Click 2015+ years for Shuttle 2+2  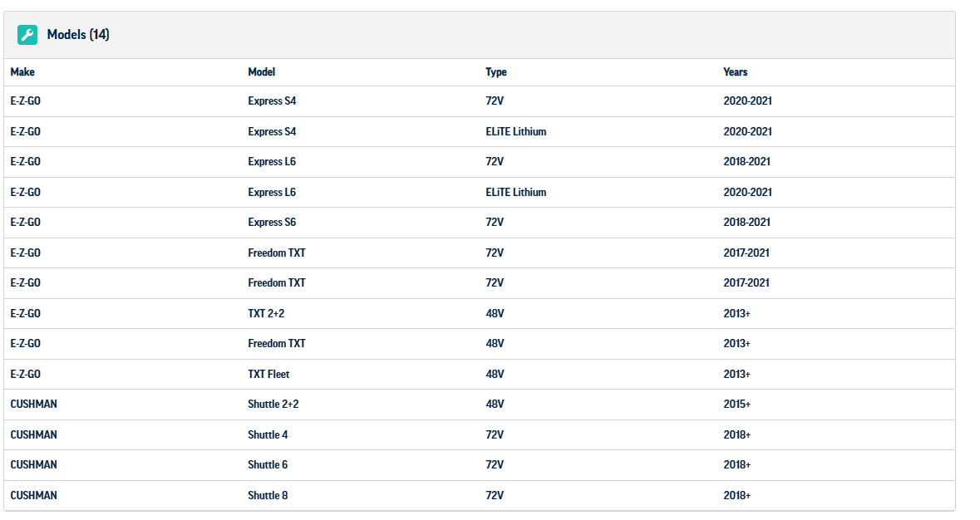[x=736, y=405]
